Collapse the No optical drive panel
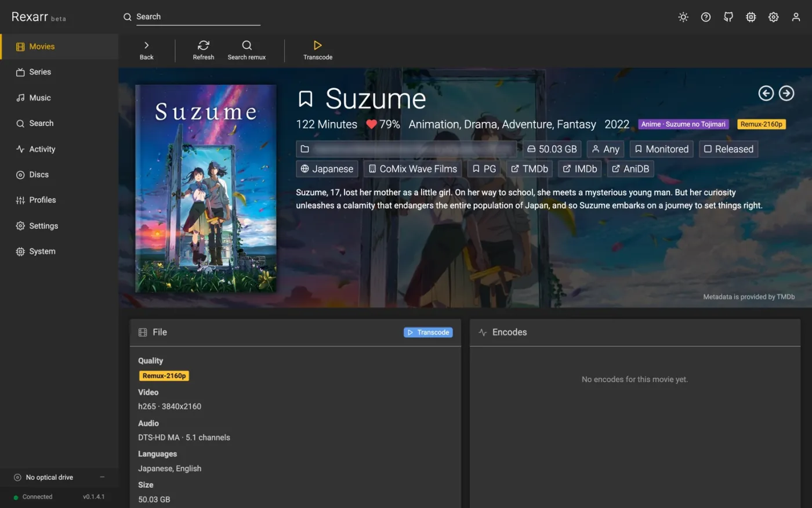812x508 pixels. tap(102, 477)
